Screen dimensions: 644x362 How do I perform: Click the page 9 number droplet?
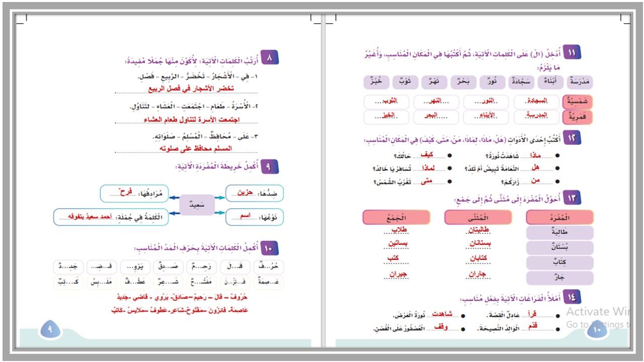[49, 330]
